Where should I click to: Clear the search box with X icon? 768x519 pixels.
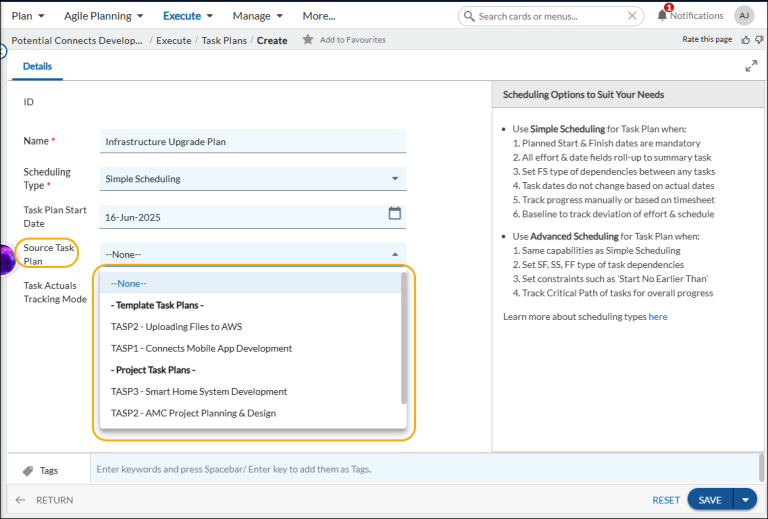click(x=632, y=16)
